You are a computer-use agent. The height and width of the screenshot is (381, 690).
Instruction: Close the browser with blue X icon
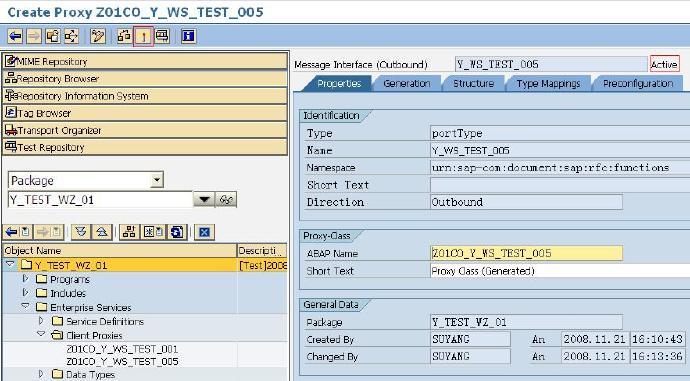[x=204, y=232]
